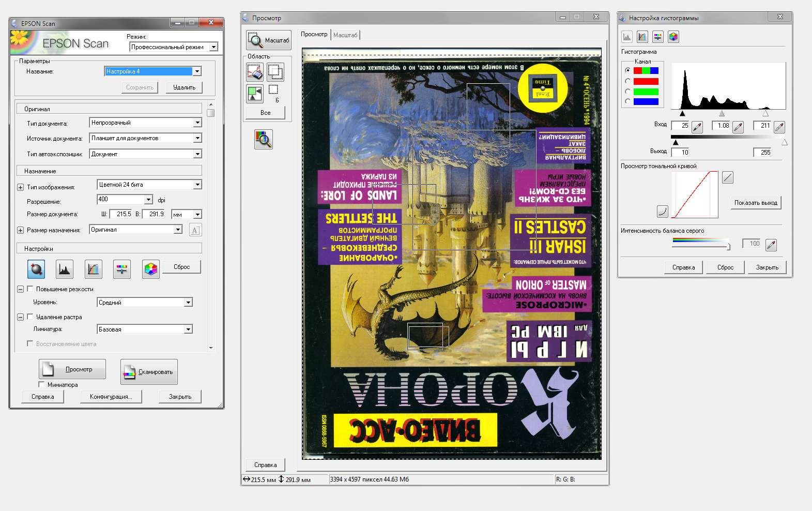Viewport: 812px width, 511px height.
Task: Pick the gray point eyedropper beside 1.08
Action: tap(738, 127)
